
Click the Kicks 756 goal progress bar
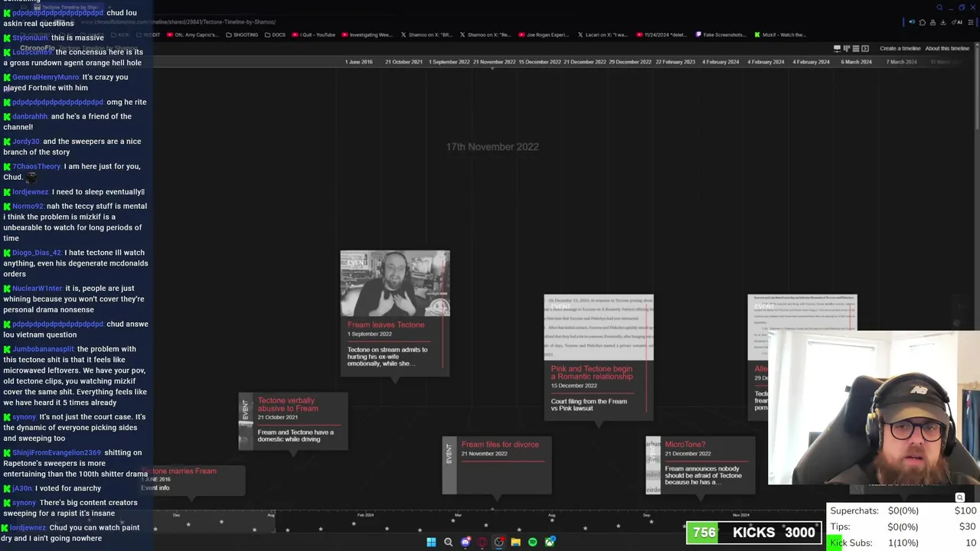754,533
